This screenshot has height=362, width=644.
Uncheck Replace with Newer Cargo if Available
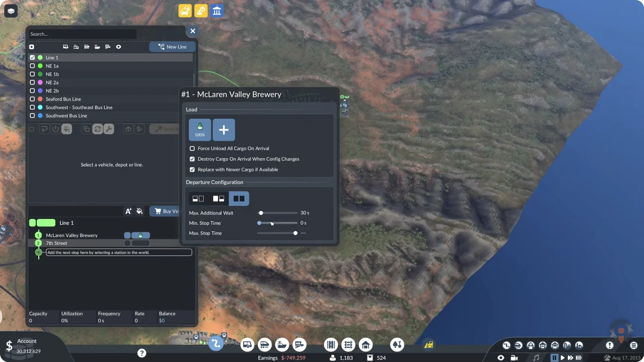(192, 170)
